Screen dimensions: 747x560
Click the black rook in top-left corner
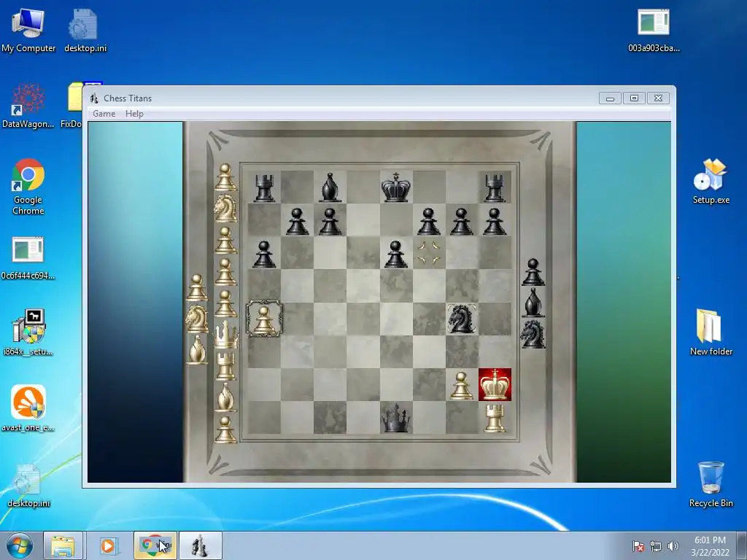(264, 187)
